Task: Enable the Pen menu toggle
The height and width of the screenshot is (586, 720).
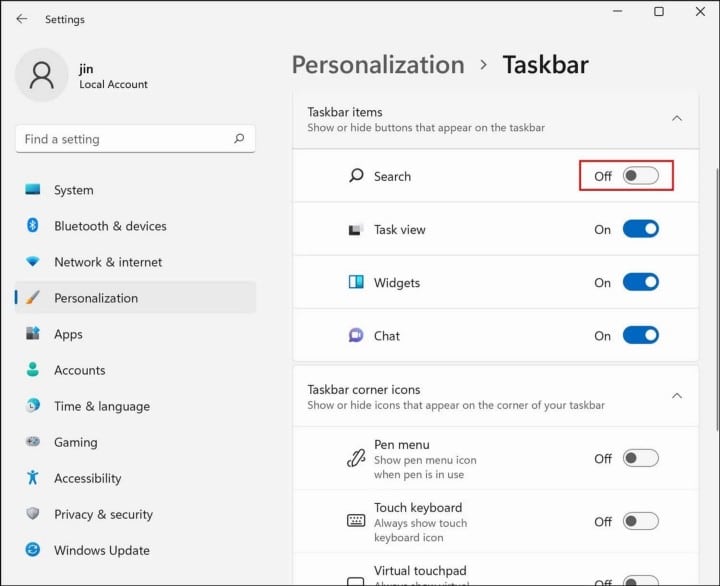Action: point(641,458)
